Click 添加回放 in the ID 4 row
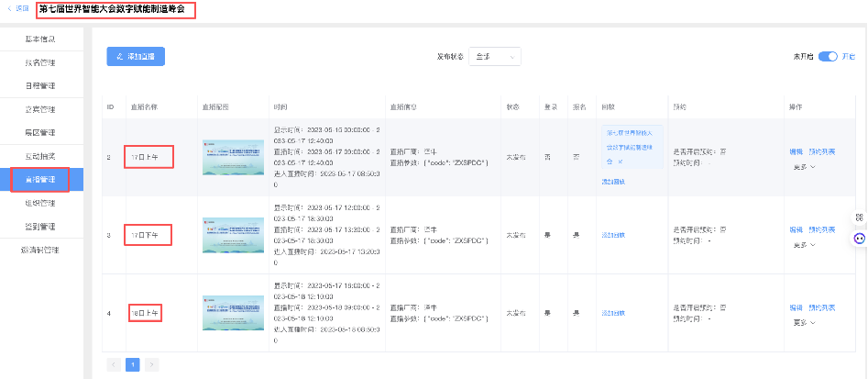868x379 pixels. point(615,314)
